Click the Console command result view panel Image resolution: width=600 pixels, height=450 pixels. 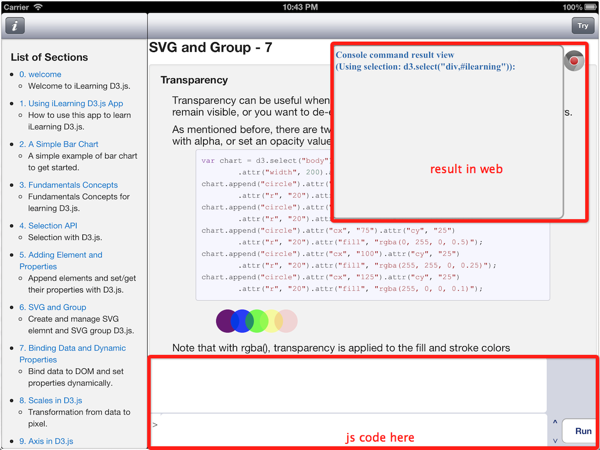click(448, 132)
